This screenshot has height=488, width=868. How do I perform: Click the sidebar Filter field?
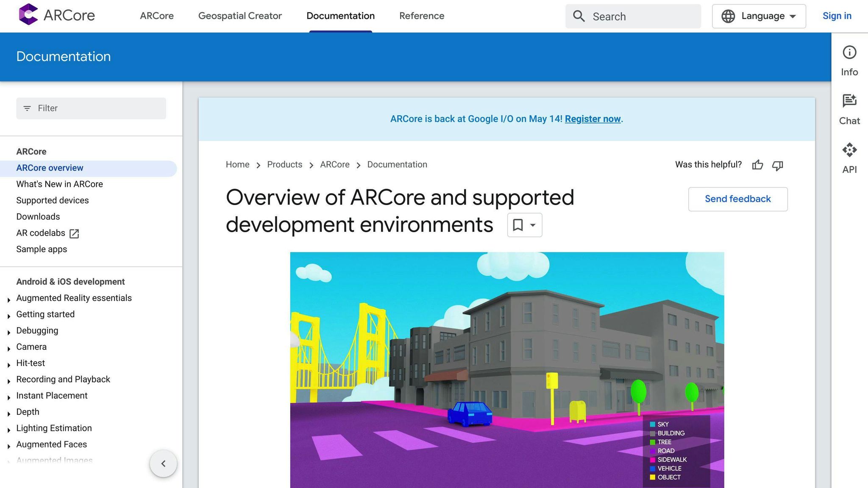pyautogui.click(x=91, y=108)
